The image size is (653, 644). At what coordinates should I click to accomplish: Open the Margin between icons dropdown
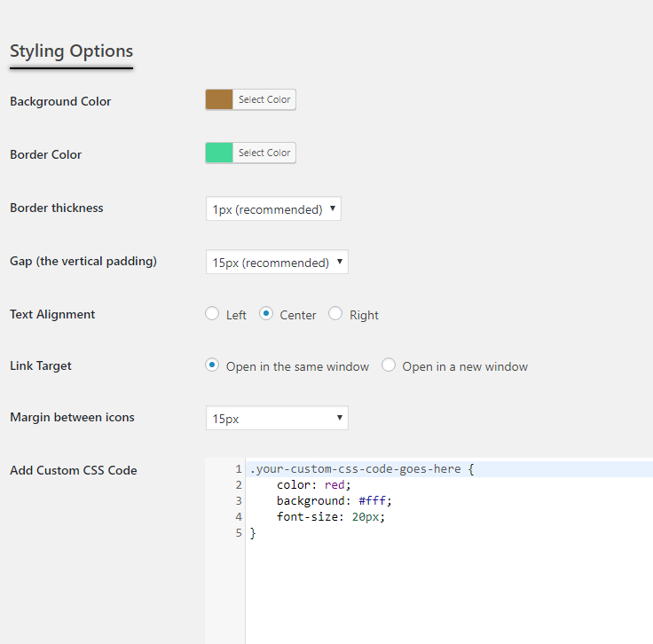pos(277,418)
